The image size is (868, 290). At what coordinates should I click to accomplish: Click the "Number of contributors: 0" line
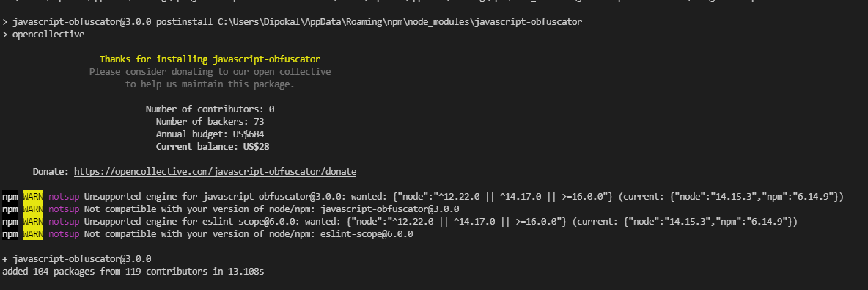pos(210,109)
